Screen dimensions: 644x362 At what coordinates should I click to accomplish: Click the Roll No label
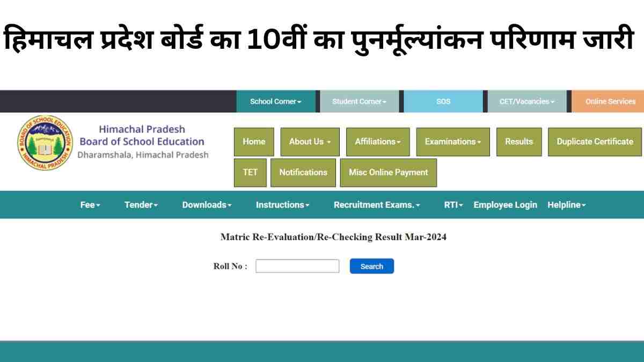[230, 267]
